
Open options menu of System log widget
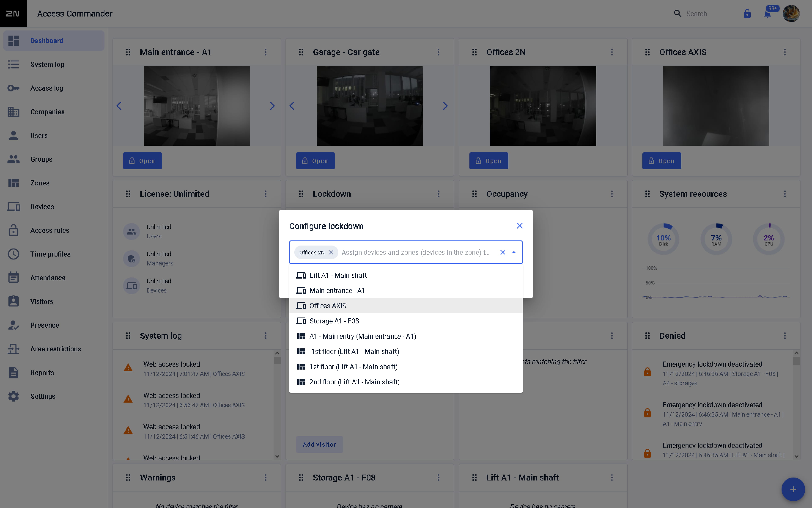pyautogui.click(x=265, y=336)
